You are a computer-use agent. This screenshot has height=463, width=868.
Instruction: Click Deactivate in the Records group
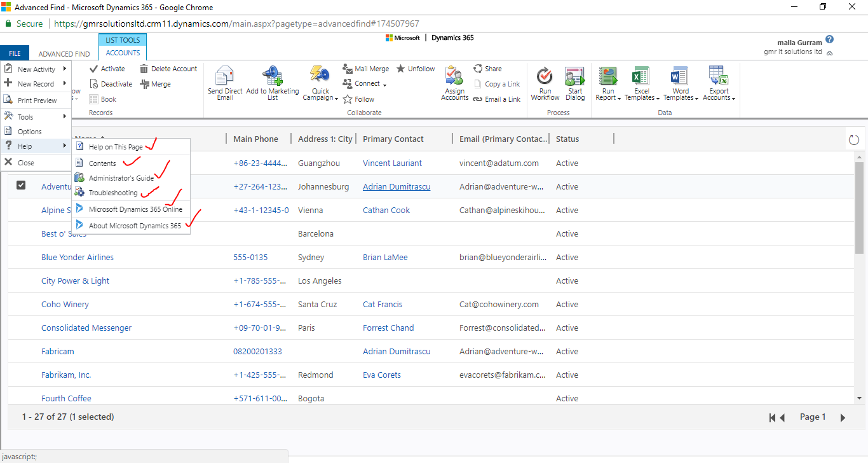111,84
